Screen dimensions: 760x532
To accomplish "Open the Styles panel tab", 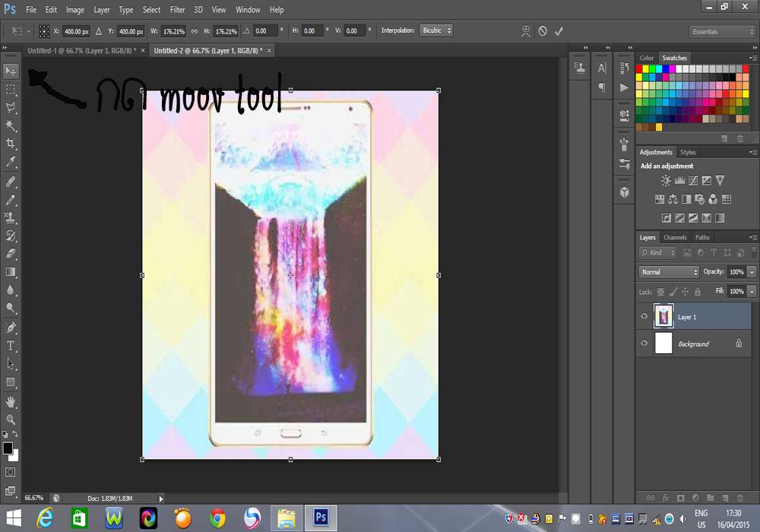I will coord(688,152).
